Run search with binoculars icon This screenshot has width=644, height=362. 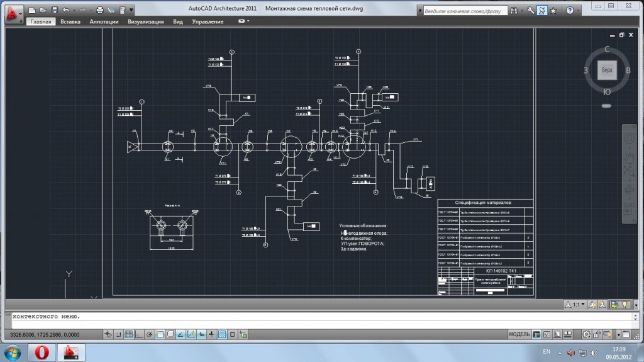[x=514, y=11]
